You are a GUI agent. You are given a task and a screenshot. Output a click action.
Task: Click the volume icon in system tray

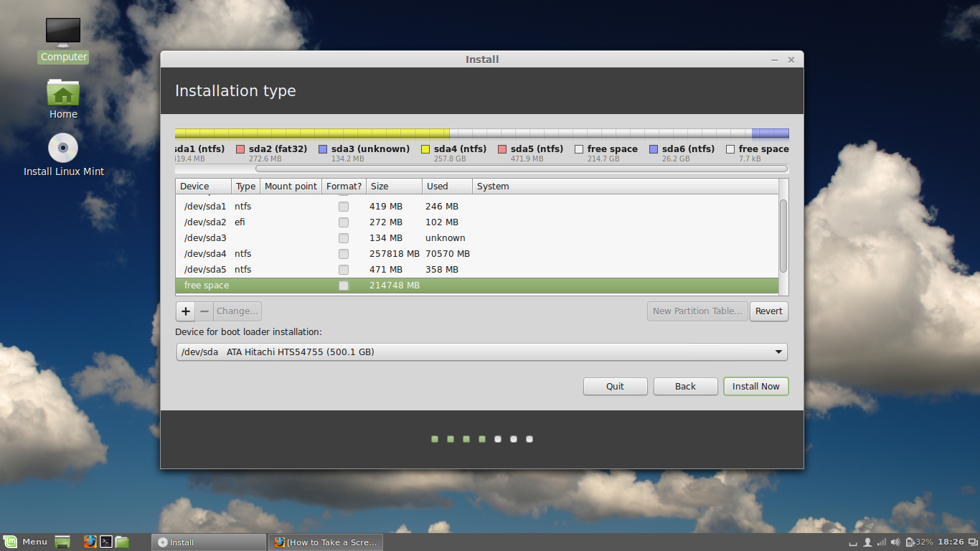coord(897,542)
